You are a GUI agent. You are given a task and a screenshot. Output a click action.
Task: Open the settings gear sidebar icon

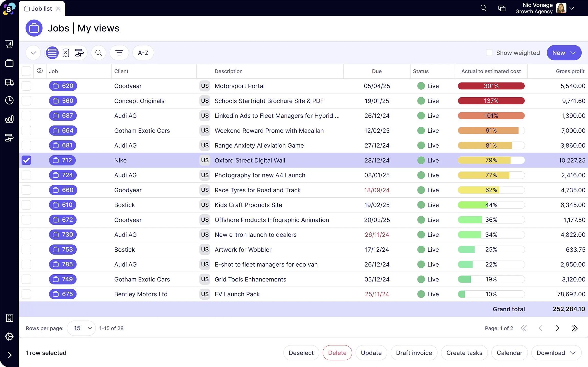pyautogui.click(x=9, y=337)
